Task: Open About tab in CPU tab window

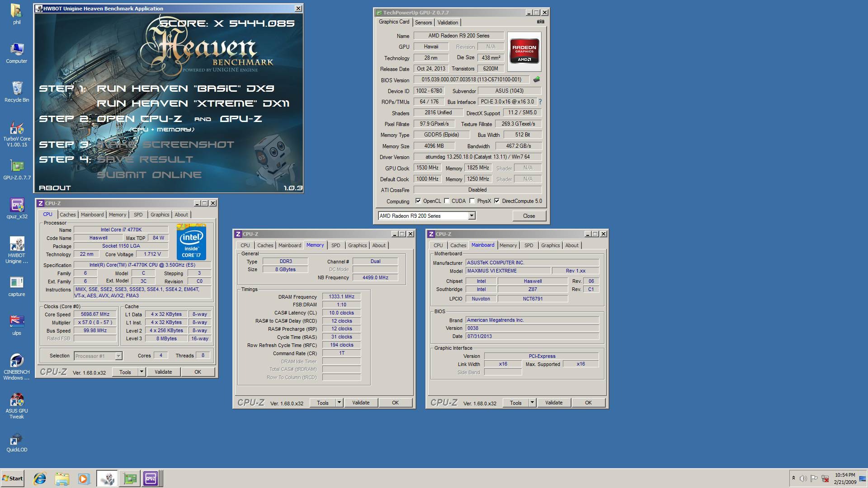Action: click(x=181, y=215)
